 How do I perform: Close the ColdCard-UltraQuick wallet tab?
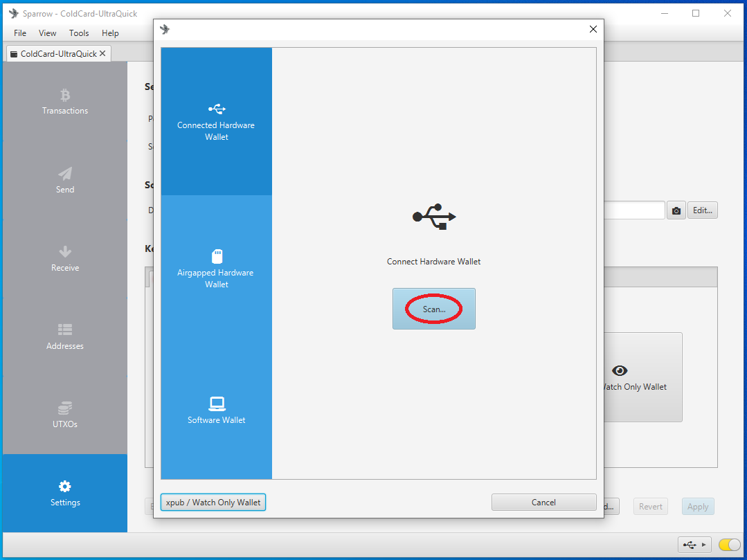102,54
